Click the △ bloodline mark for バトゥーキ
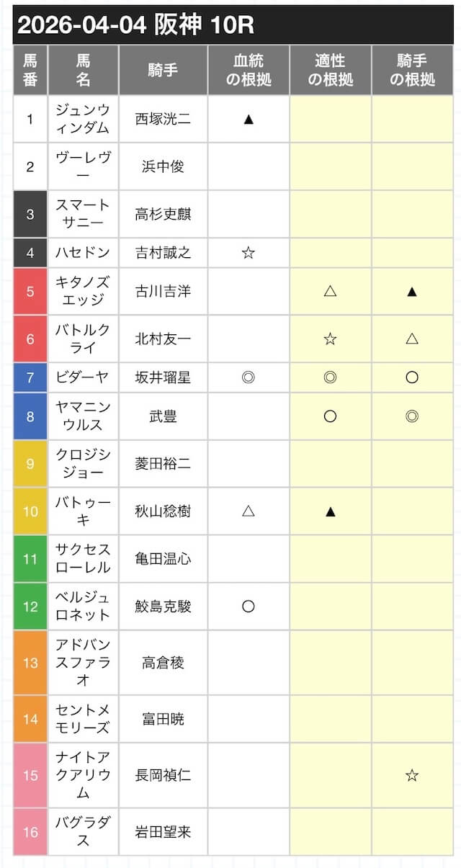461x868 pixels. pos(249,511)
